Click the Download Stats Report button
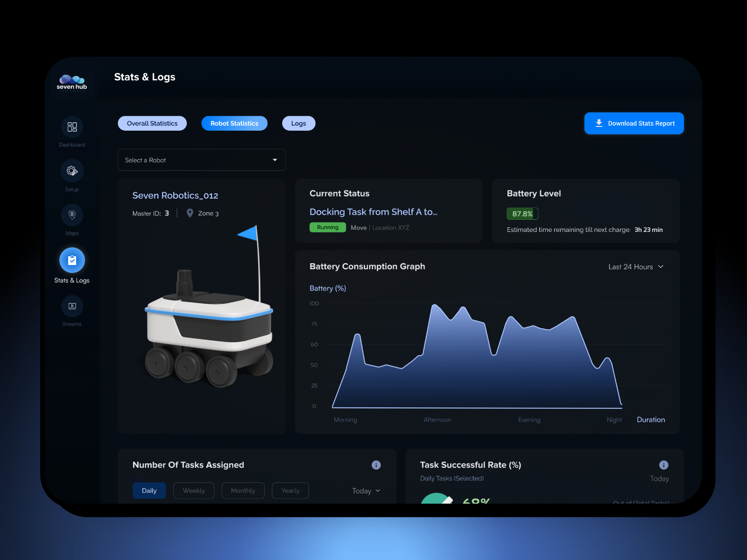This screenshot has width=747, height=560. (634, 123)
